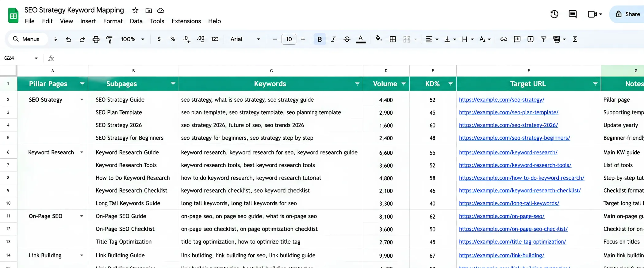Image resolution: width=644 pixels, height=268 pixels.
Task: Open version history clock icon
Action: click(554, 14)
